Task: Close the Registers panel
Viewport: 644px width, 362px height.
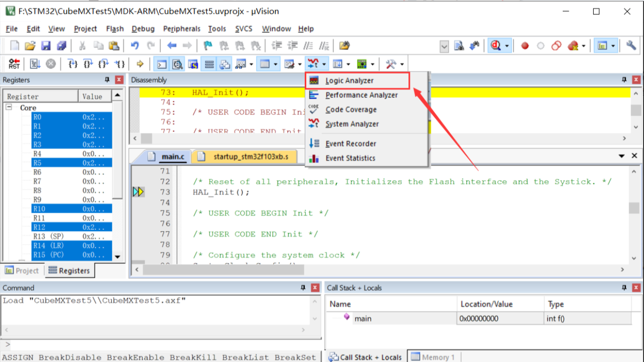Action: click(119, 80)
